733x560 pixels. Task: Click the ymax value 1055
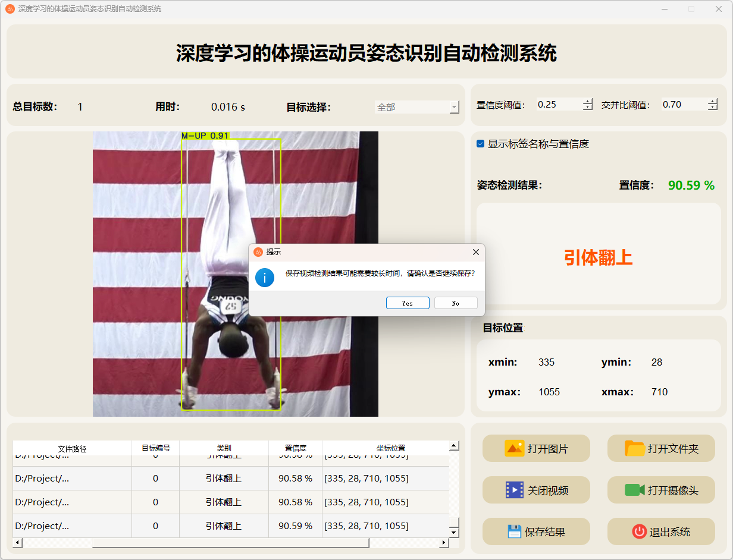(549, 392)
